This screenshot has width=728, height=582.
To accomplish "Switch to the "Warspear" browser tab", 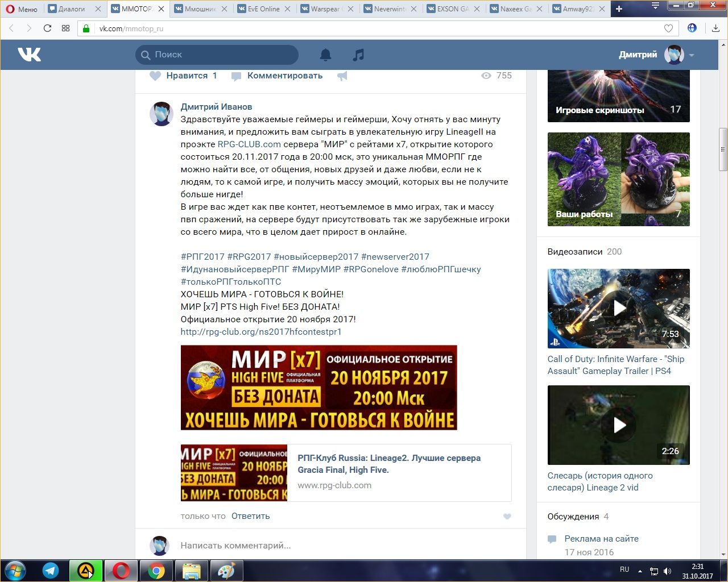I will coord(327,9).
